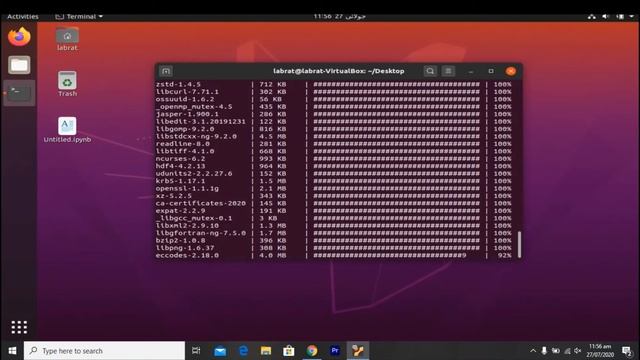Select the Terminal icon in the dock
Screen dimensions: 640x360
coord(19,93)
